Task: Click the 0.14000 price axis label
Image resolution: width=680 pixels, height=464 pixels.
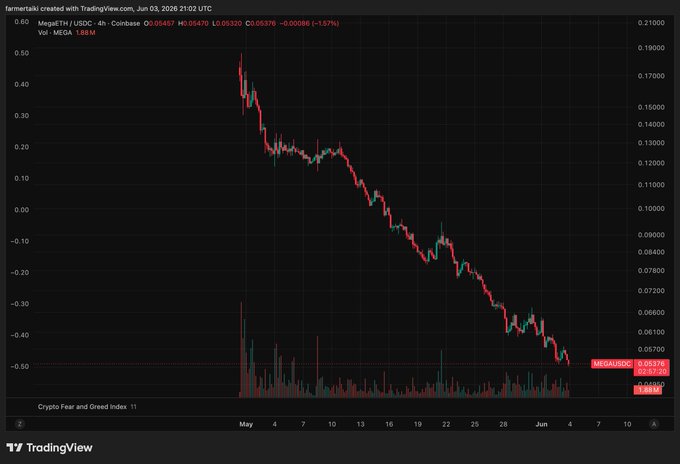Action: coord(651,124)
